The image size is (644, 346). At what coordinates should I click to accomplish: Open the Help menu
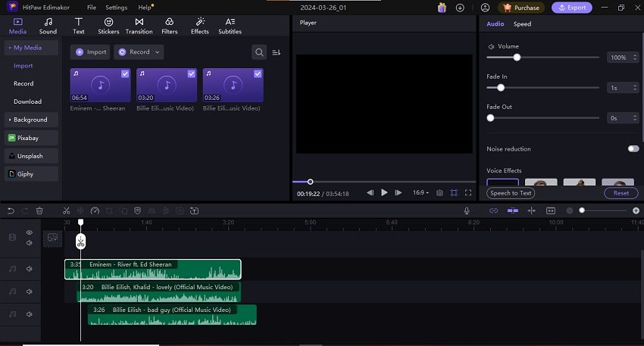pyautogui.click(x=145, y=8)
